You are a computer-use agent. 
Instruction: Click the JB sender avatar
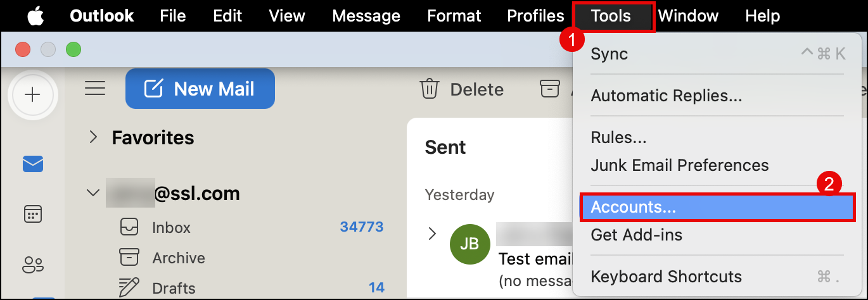pyautogui.click(x=469, y=244)
